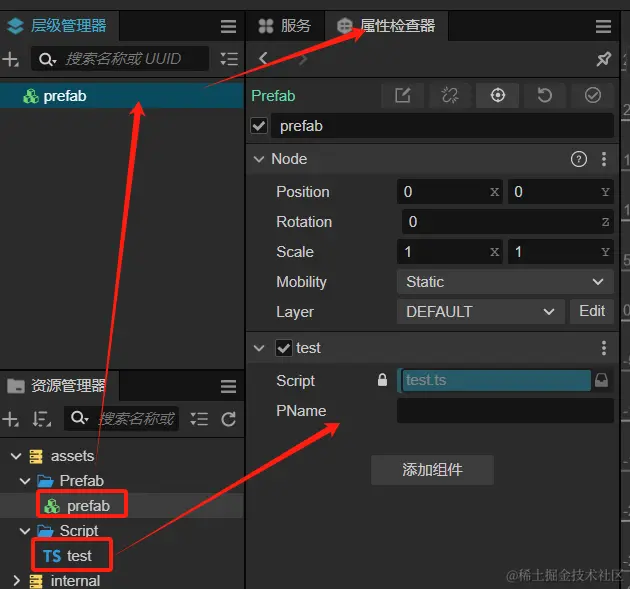630x589 pixels.
Task: Open the Layer DEFAULT dropdown
Action: click(481, 312)
